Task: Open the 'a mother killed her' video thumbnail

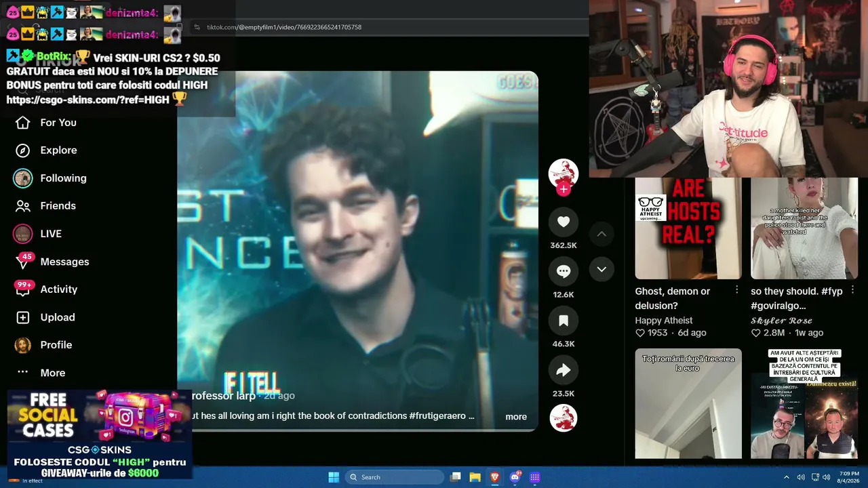Action: (x=804, y=228)
